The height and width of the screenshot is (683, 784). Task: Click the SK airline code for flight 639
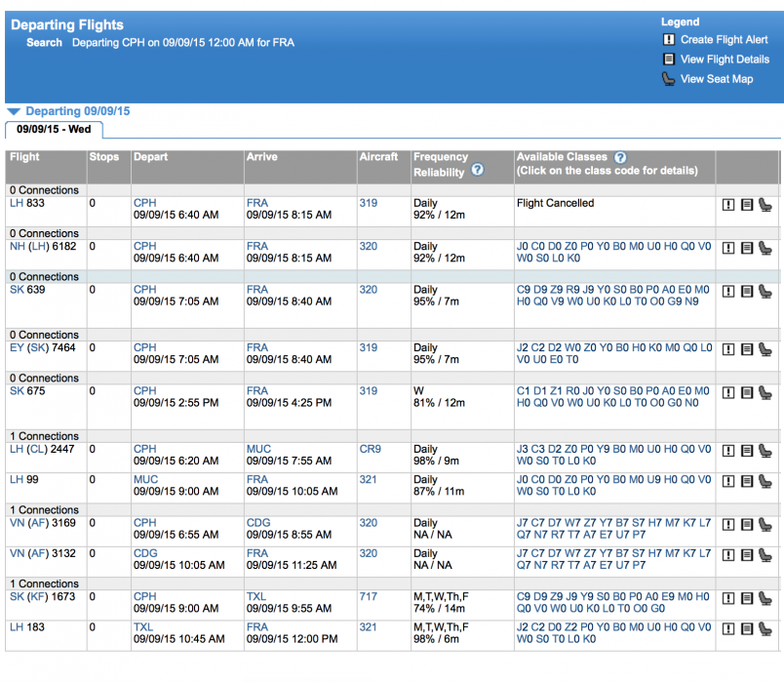(17, 290)
